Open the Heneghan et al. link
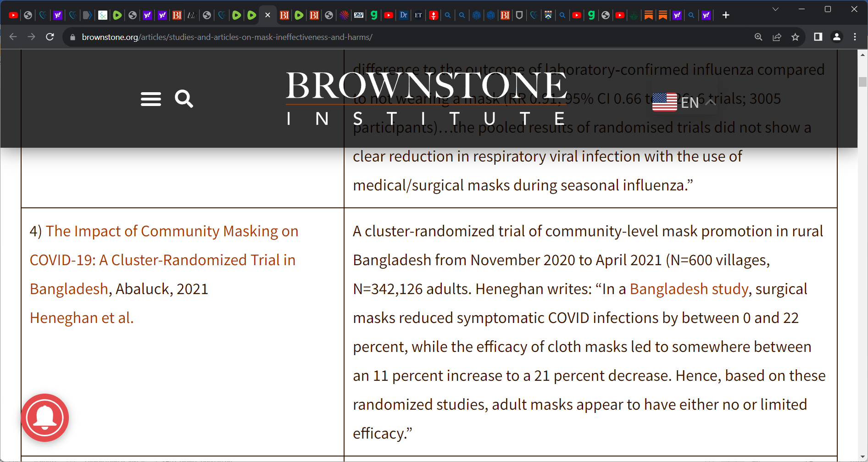The image size is (868, 462). pyautogui.click(x=82, y=317)
